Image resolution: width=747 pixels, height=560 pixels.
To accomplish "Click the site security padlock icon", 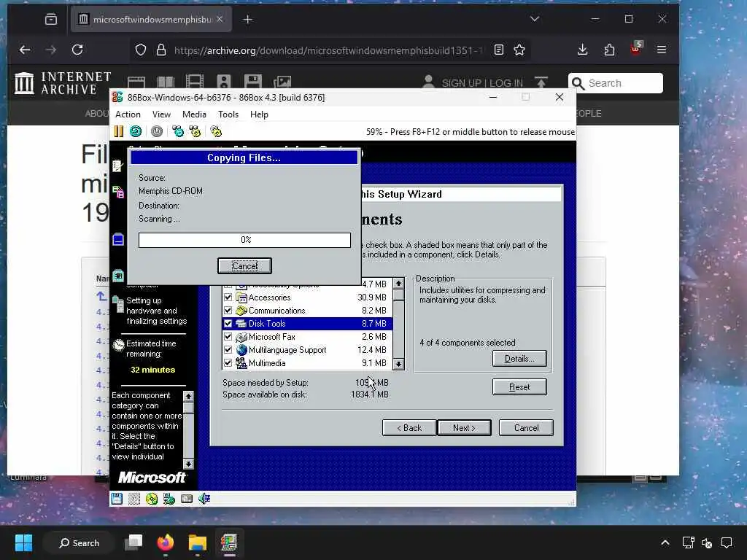I will click(161, 50).
